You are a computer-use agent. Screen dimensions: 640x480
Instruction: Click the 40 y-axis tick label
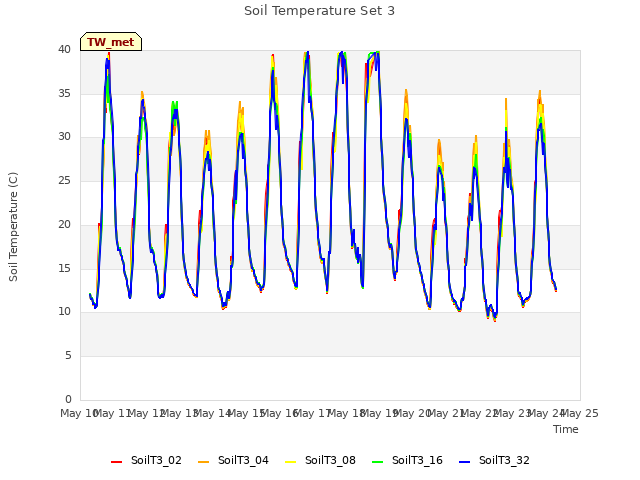coord(64,50)
